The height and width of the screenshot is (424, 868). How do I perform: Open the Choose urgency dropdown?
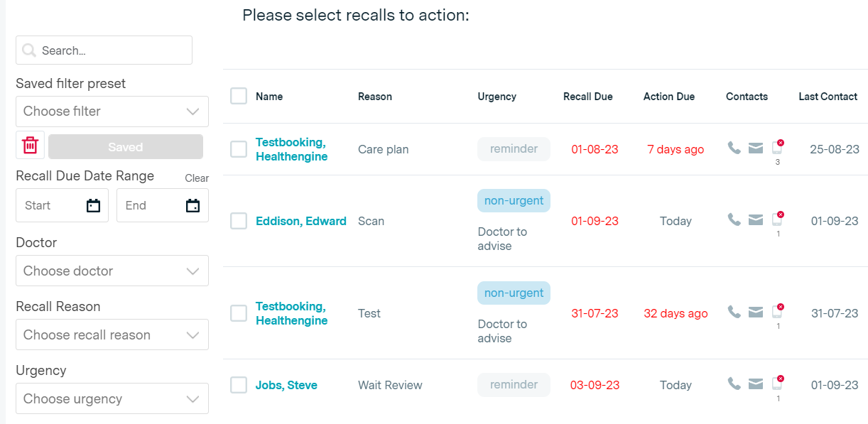pos(112,399)
